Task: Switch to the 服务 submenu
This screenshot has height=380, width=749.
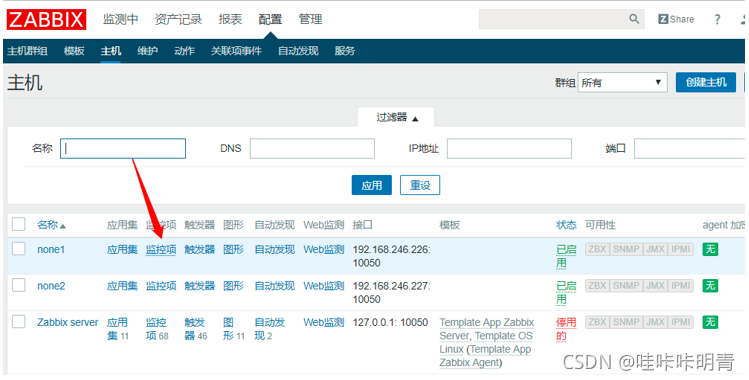Action: (x=345, y=51)
